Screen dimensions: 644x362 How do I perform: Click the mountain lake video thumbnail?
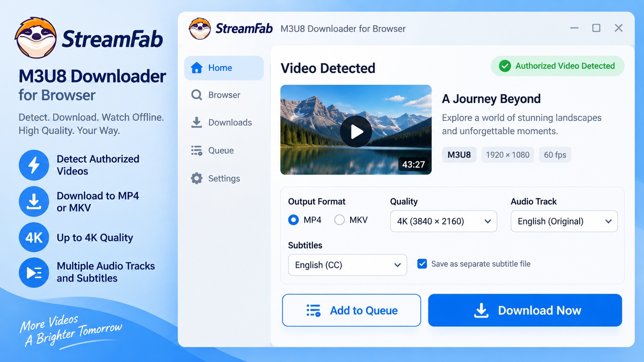pos(356,130)
